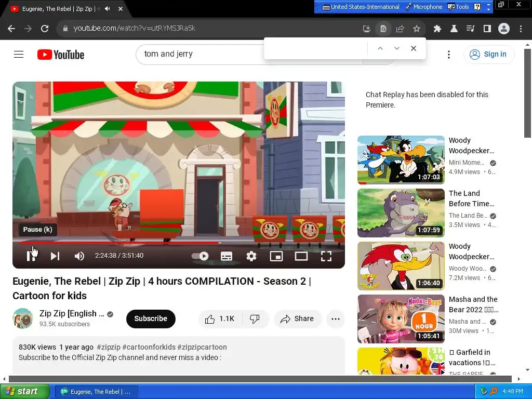
Task: Activate the miniplayer mode icon
Action: pyautogui.click(x=276, y=256)
